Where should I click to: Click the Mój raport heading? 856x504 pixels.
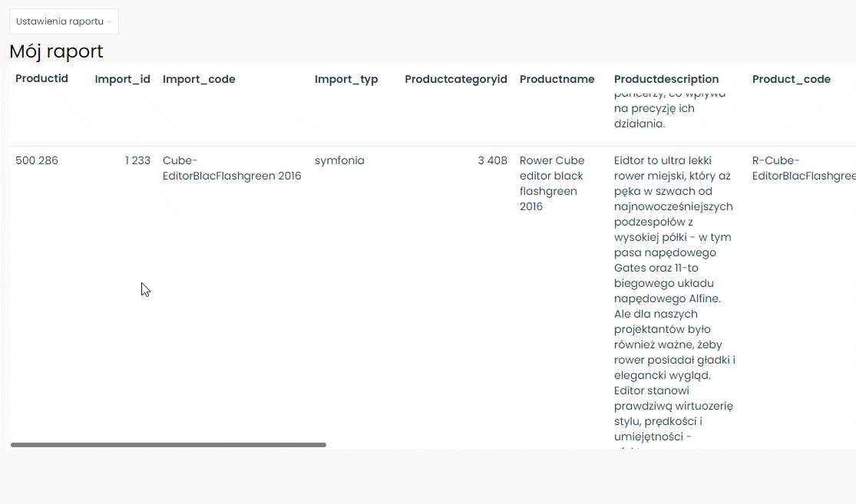point(56,51)
